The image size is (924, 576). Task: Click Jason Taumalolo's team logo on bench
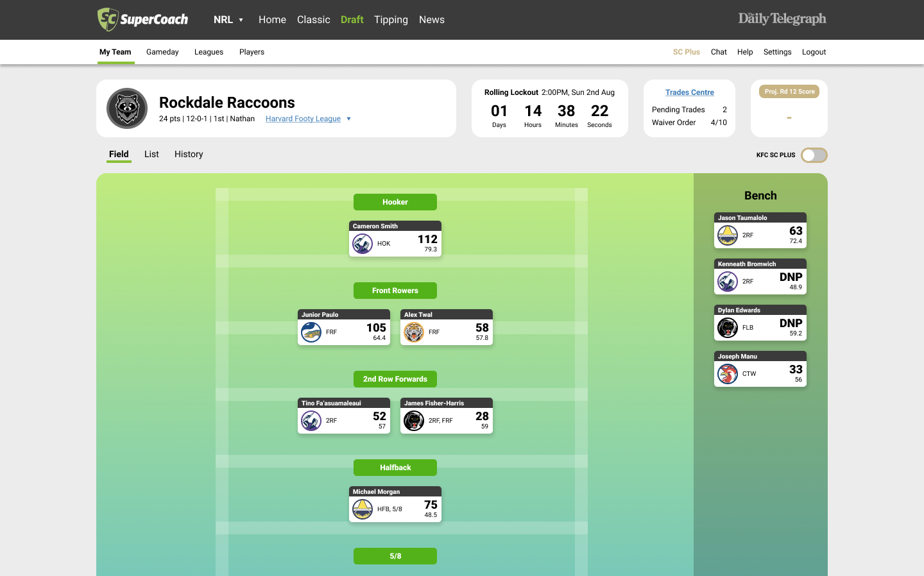click(728, 235)
